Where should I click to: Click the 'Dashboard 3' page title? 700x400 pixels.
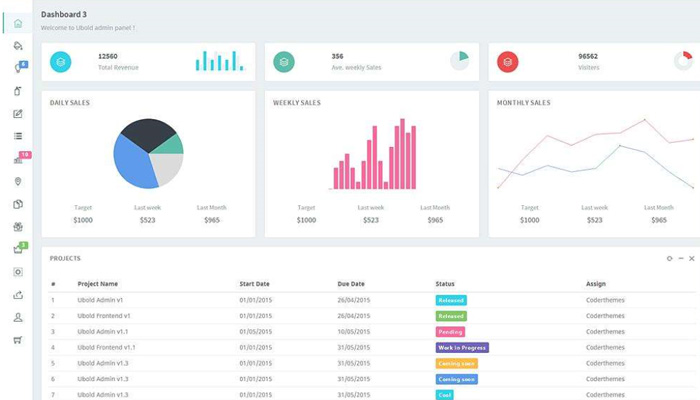click(x=64, y=14)
